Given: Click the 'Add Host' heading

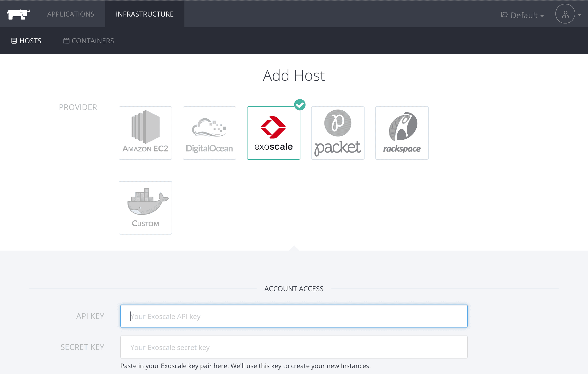Looking at the screenshot, I should [294, 75].
